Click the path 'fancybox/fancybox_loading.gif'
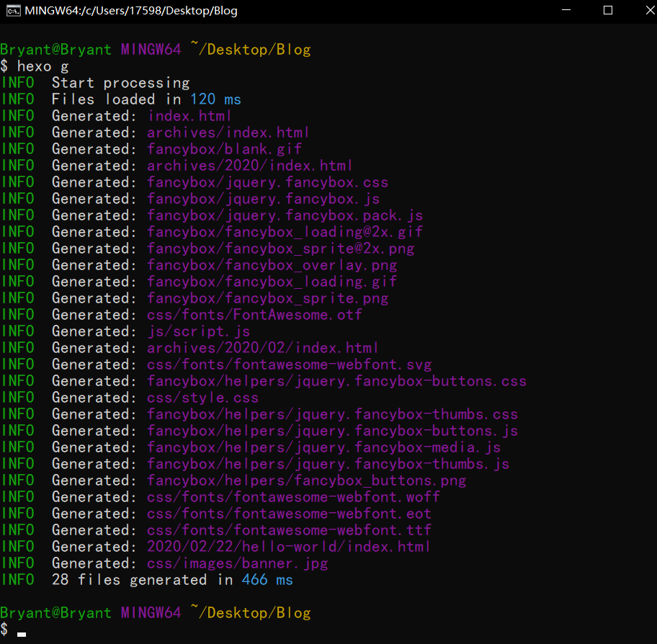 [272, 282]
